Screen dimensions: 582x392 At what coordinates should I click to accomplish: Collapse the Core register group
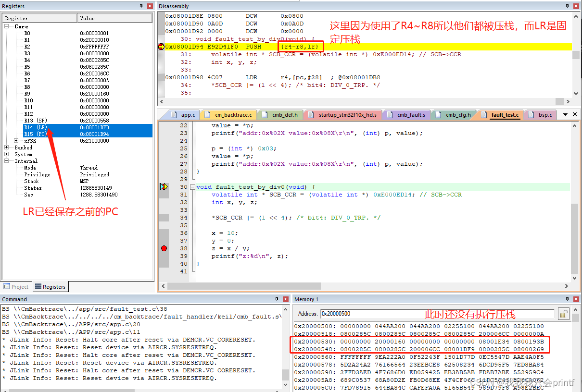coord(8,26)
